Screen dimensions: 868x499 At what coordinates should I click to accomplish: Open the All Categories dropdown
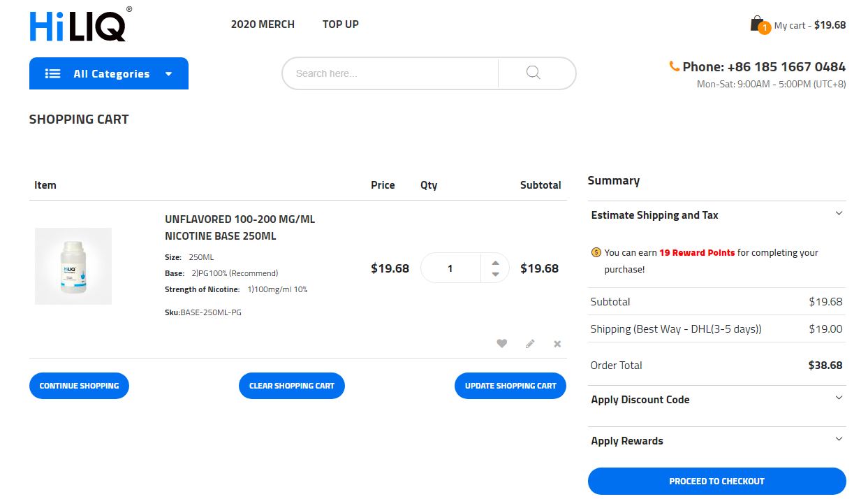click(109, 73)
